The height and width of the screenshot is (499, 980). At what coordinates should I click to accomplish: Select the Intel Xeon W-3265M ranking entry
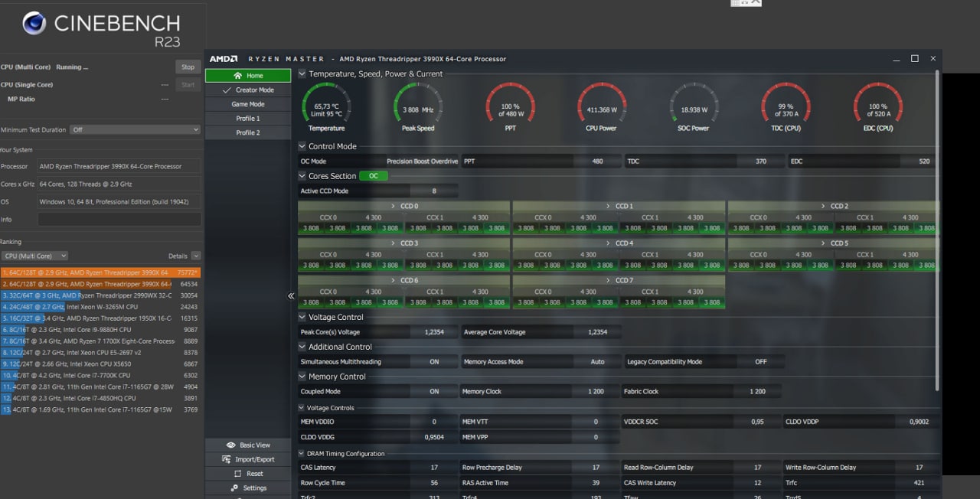(x=100, y=307)
